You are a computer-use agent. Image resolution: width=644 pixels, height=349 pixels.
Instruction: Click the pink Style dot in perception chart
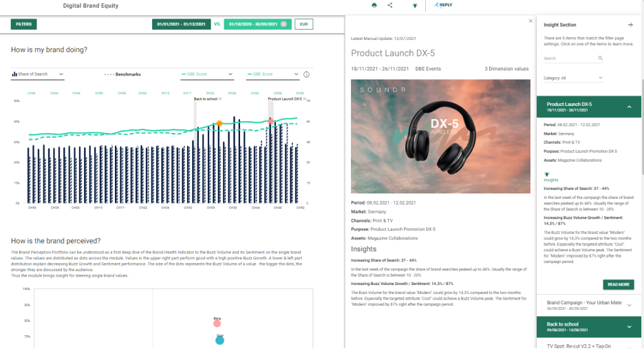pos(217,324)
